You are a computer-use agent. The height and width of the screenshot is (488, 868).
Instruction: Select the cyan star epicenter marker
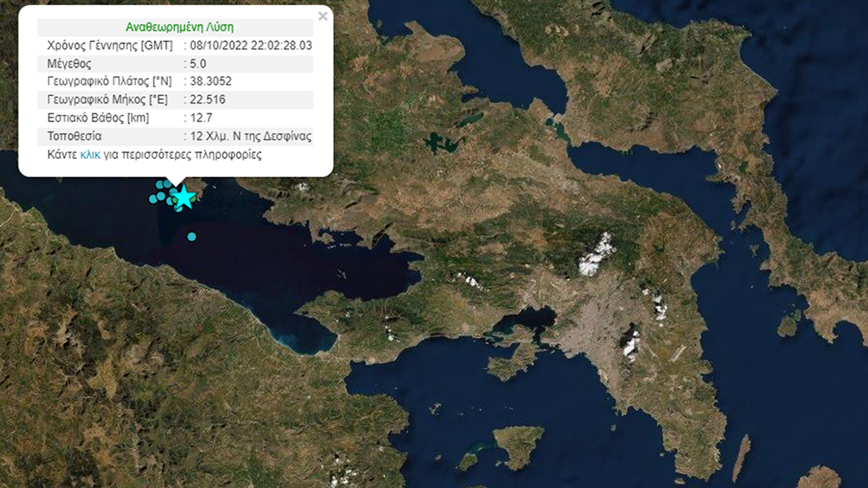tap(184, 197)
